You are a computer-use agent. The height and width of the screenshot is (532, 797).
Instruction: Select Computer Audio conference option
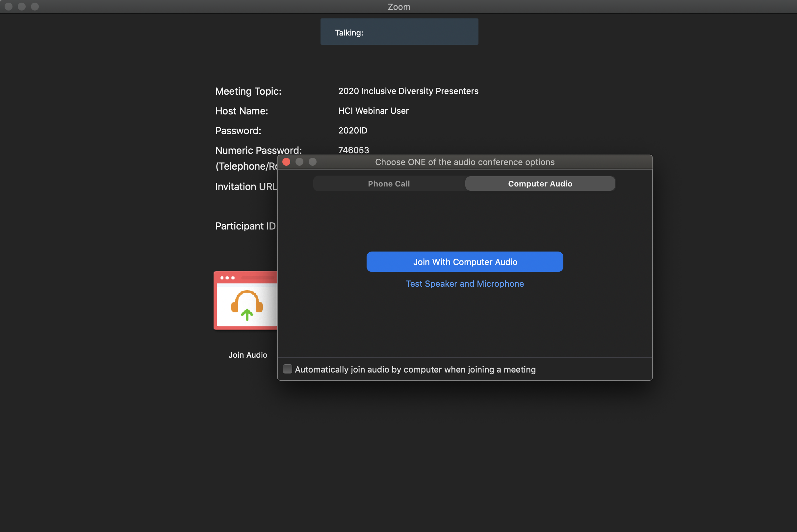pos(540,183)
